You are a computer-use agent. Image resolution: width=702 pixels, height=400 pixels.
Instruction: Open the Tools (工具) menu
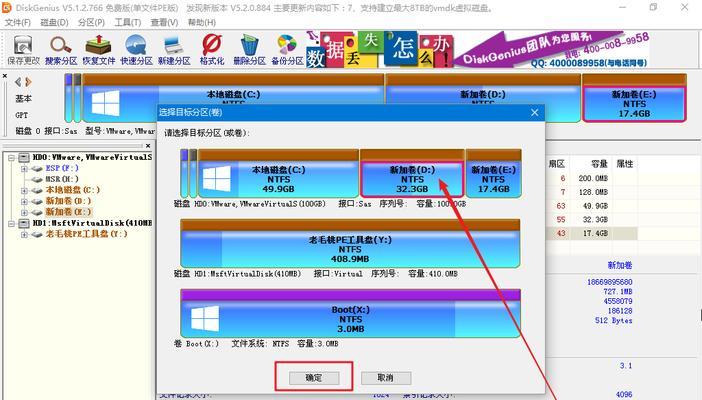click(128, 22)
